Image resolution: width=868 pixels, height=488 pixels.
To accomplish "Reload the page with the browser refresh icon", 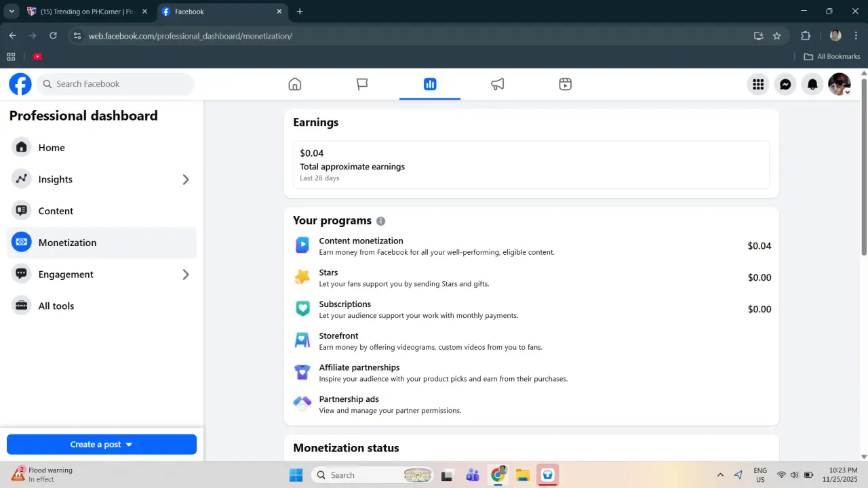I will click(x=53, y=36).
